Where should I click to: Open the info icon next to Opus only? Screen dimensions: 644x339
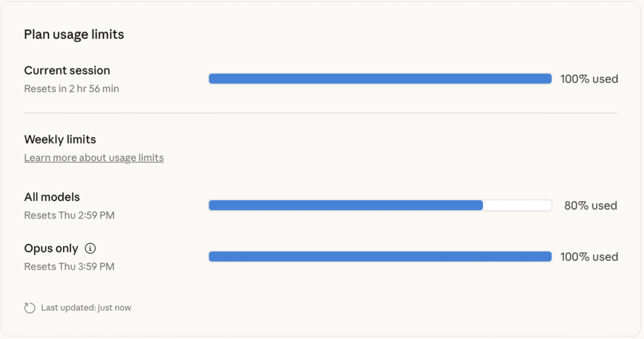90,248
